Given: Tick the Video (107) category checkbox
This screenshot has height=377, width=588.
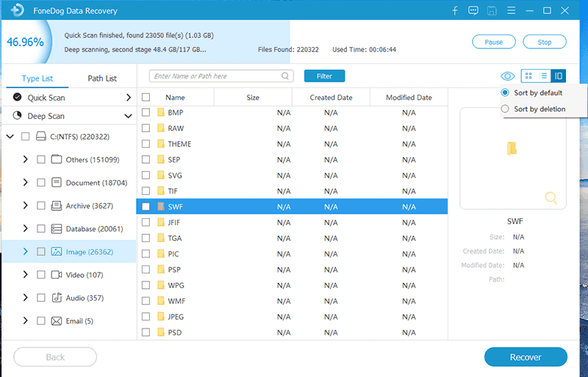Looking at the screenshot, I should (41, 275).
